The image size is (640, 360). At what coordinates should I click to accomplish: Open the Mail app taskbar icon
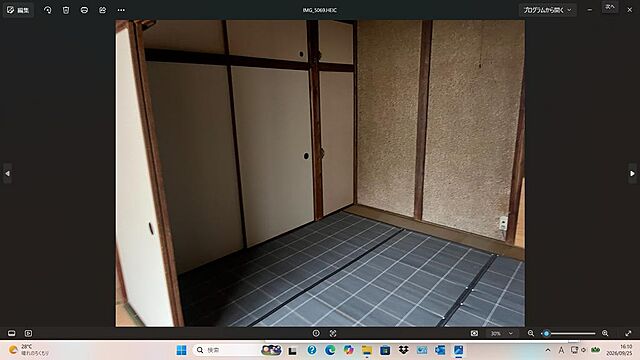pos(422,350)
